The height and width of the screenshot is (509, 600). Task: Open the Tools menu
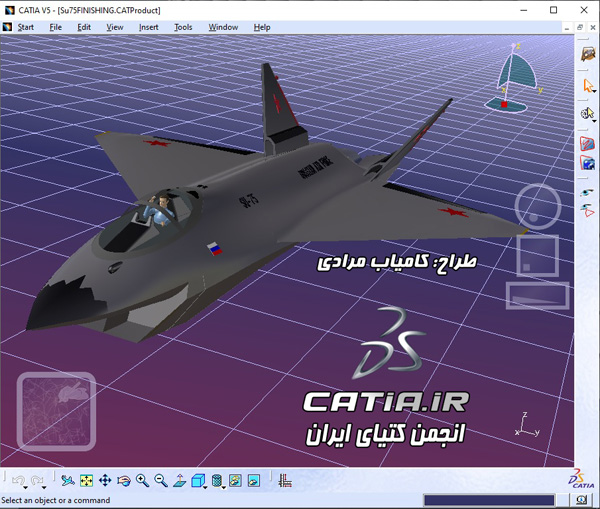[183, 27]
